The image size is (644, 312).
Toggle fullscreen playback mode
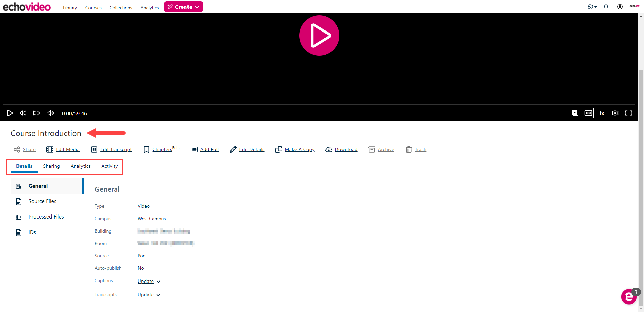[x=629, y=113]
